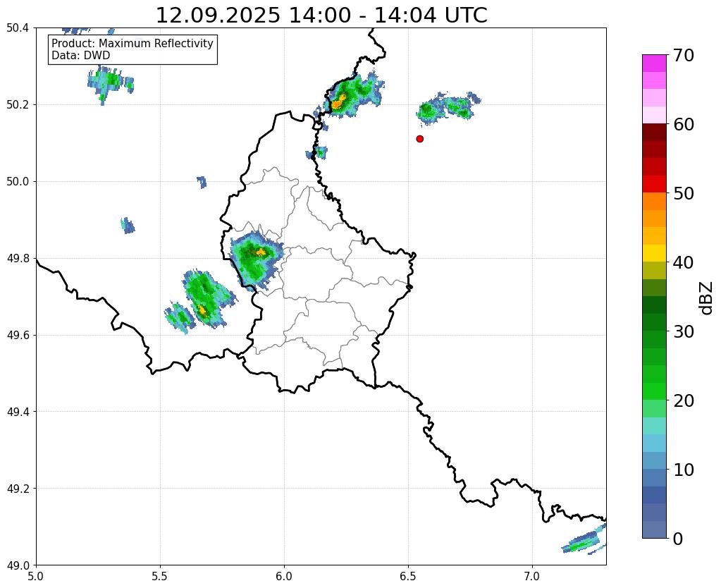
Task: Click the radar echo near 50.25N 5.3E
Action: point(110,84)
